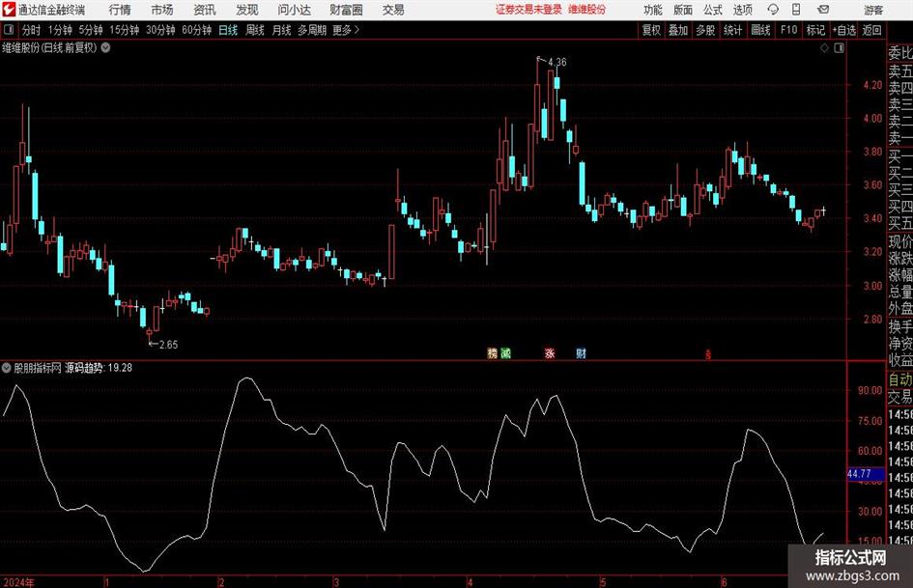Open the 选项 options menu
Screen dimensions: 913x588
(742, 10)
